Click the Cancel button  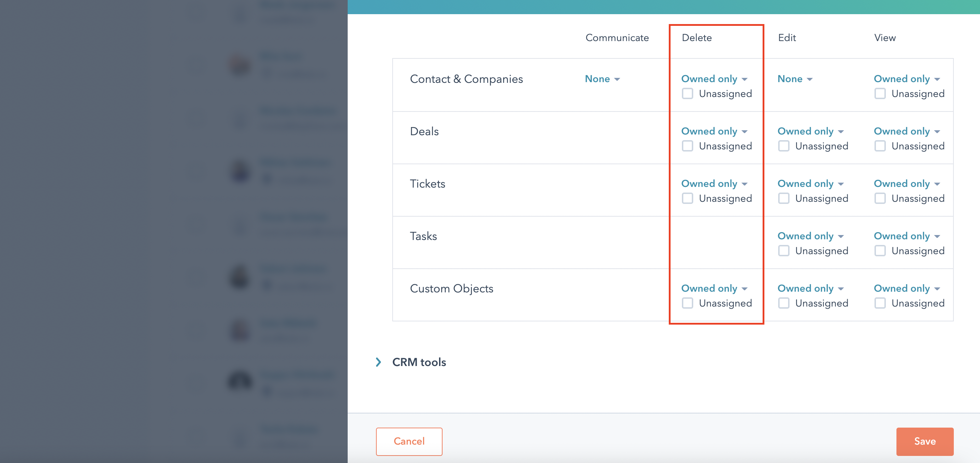pyautogui.click(x=409, y=441)
